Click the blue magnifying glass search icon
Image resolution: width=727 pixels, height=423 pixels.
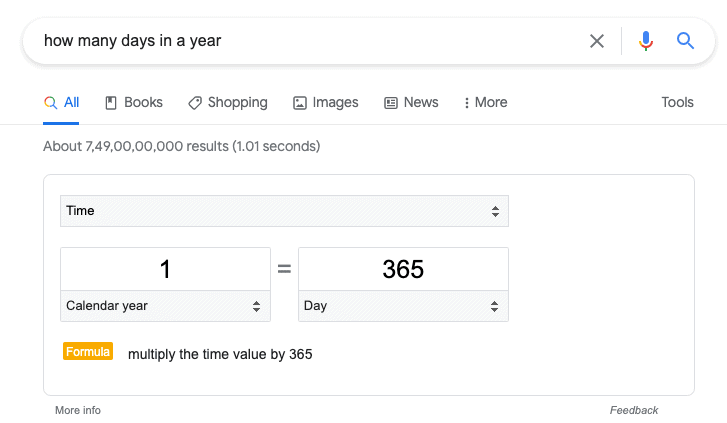tap(685, 41)
